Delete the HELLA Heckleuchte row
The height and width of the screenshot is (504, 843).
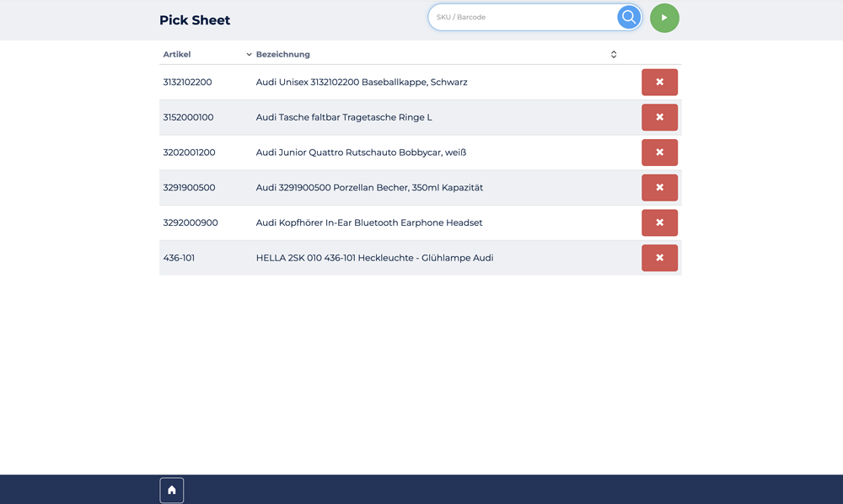coord(659,258)
